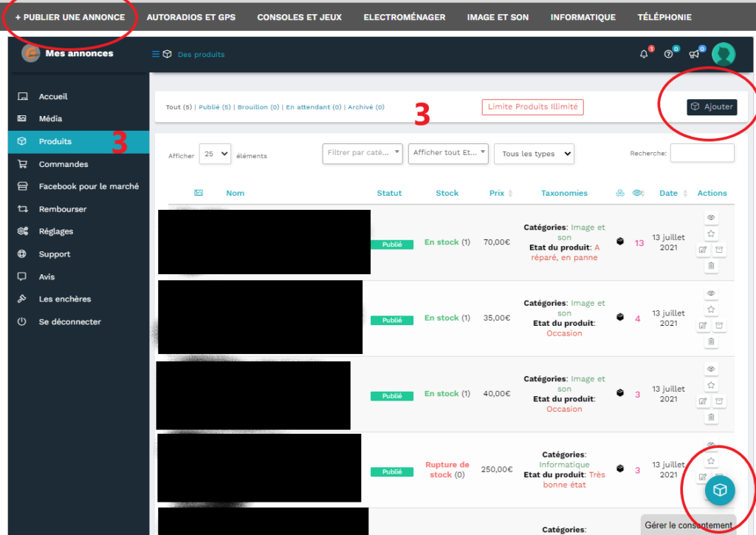Open the notifications bell icon
The height and width of the screenshot is (535, 756).
pyautogui.click(x=644, y=54)
